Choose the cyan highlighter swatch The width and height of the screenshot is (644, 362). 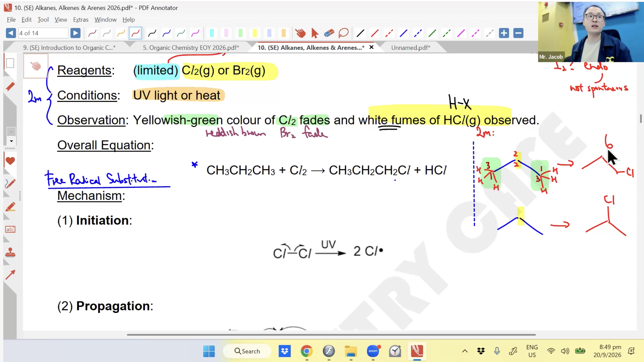[212, 33]
